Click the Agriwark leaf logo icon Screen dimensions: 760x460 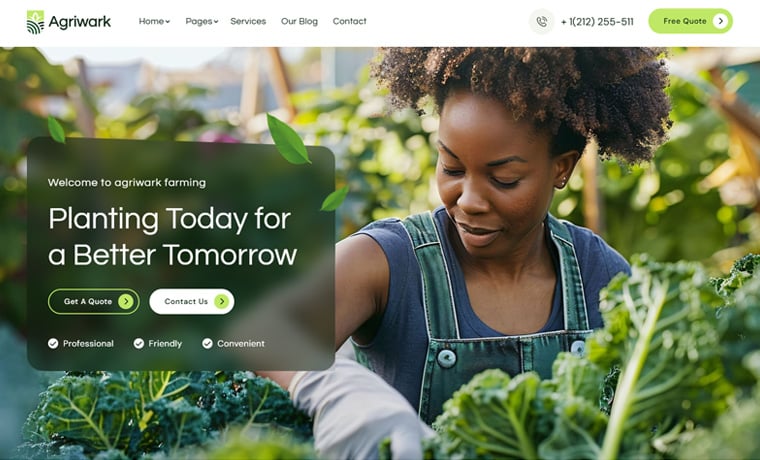pos(35,22)
